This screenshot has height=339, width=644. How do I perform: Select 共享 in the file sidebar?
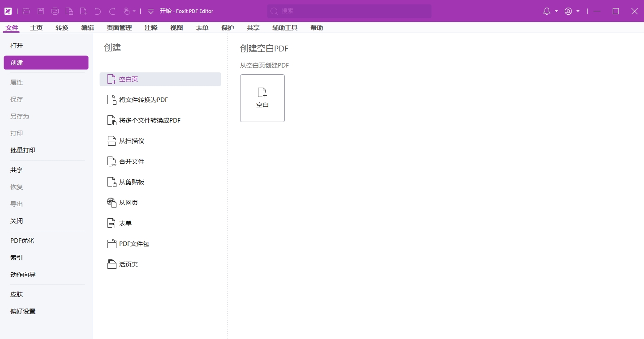click(x=46, y=170)
